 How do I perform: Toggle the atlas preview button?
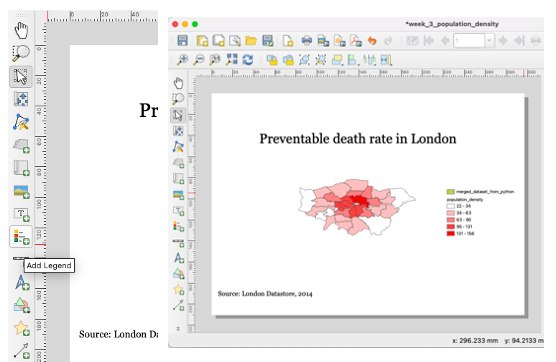(412, 41)
